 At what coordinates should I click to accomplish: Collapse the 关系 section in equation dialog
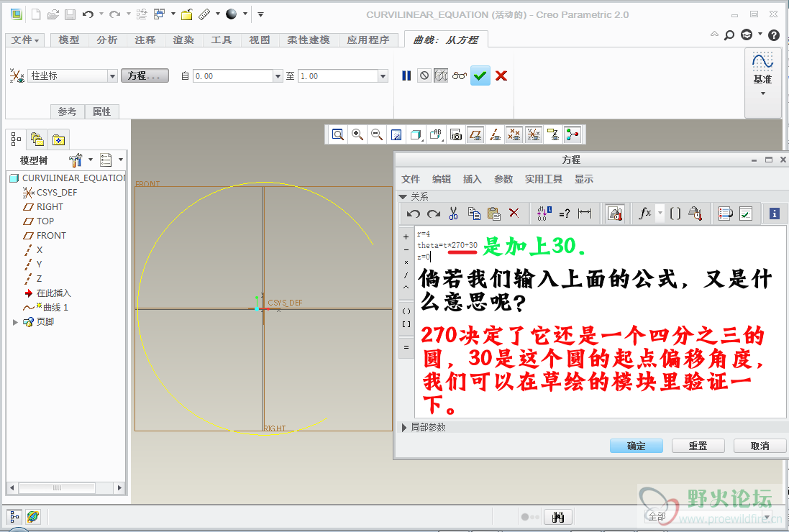click(x=403, y=196)
